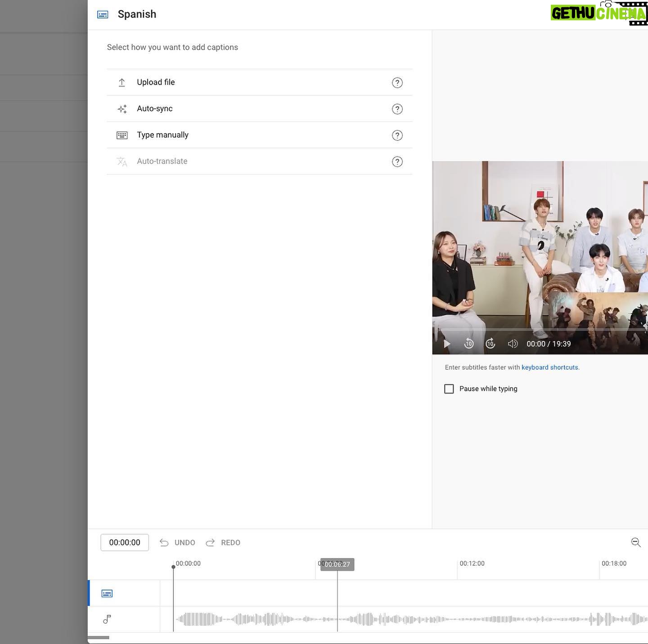This screenshot has width=648, height=644.
Task: Rewind the video ten seconds
Action: point(469,344)
